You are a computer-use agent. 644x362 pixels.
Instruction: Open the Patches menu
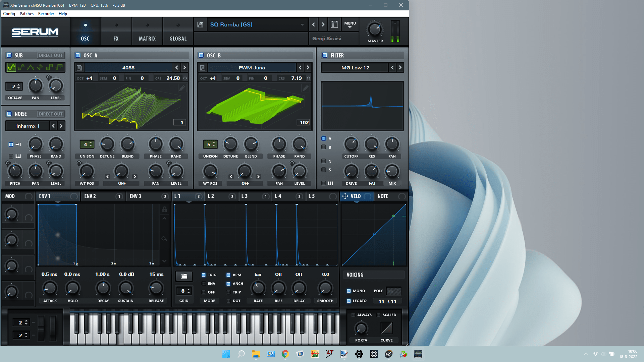tap(26, 14)
